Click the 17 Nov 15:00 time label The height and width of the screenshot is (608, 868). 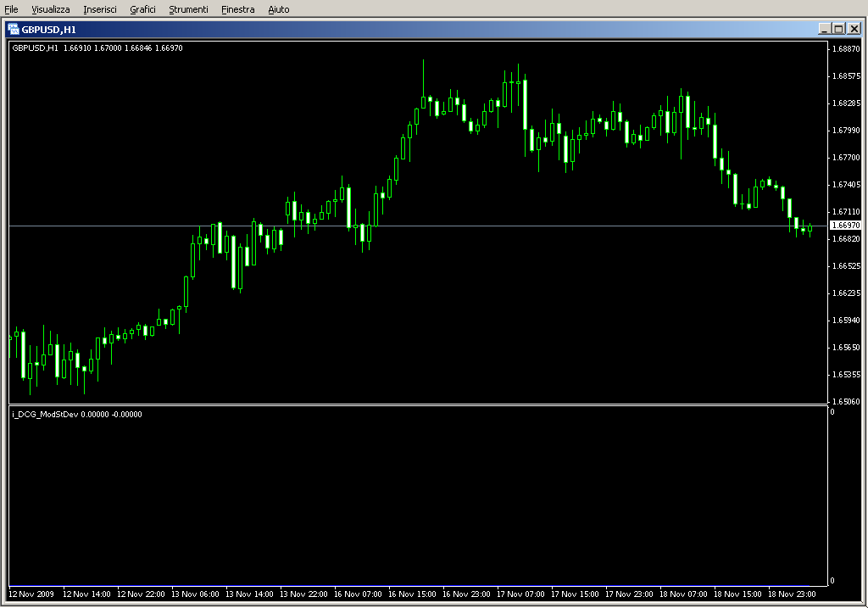[576, 594]
